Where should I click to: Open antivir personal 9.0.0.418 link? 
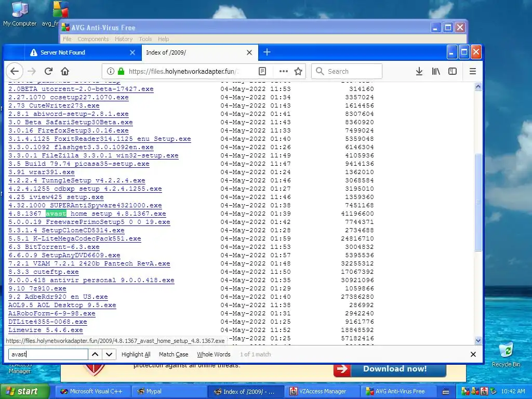coord(91,280)
